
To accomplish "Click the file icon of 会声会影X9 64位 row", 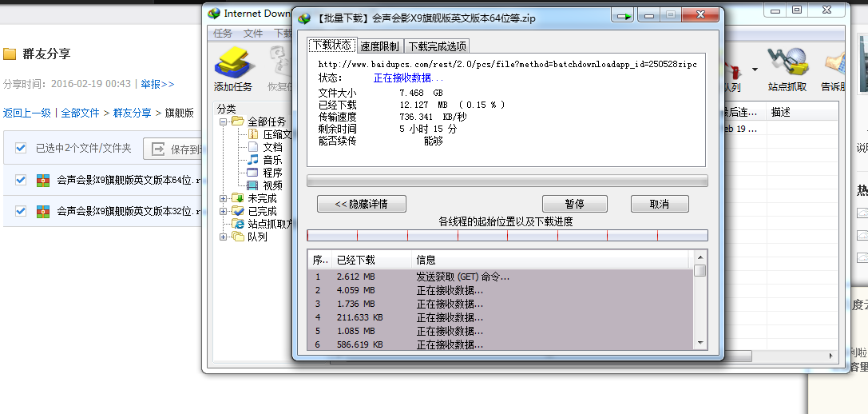I will coord(43,180).
